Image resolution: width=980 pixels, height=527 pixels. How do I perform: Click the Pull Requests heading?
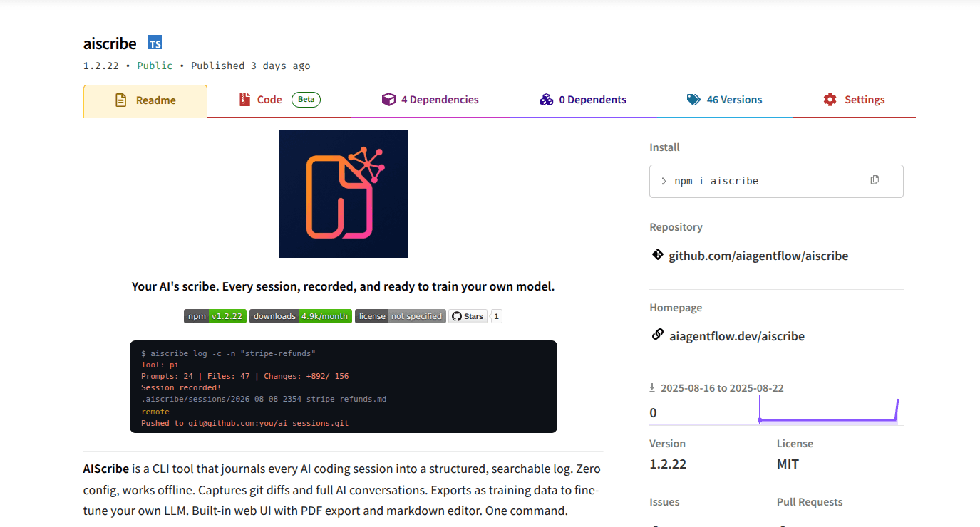[x=810, y=502]
